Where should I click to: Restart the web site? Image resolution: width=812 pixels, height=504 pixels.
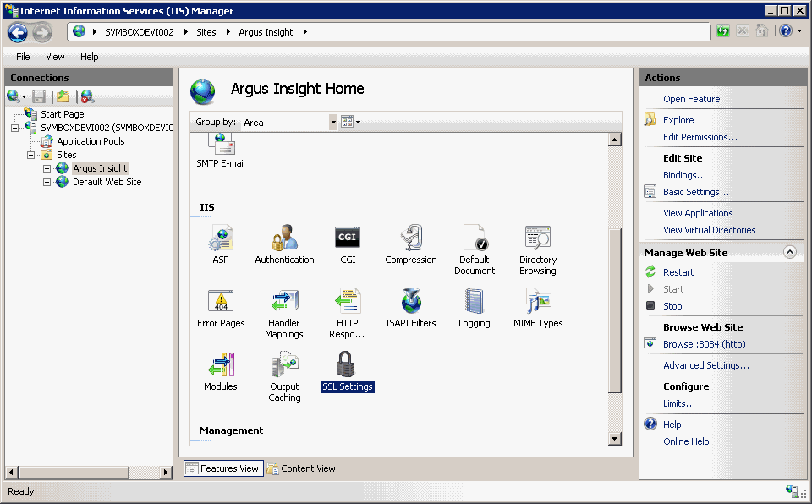pyautogui.click(x=678, y=272)
